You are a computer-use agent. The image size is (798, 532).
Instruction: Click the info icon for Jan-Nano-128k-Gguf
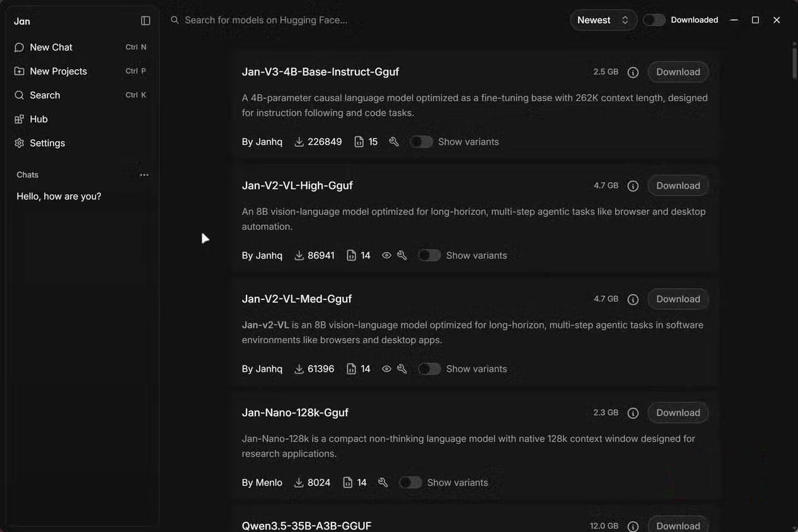(x=633, y=413)
